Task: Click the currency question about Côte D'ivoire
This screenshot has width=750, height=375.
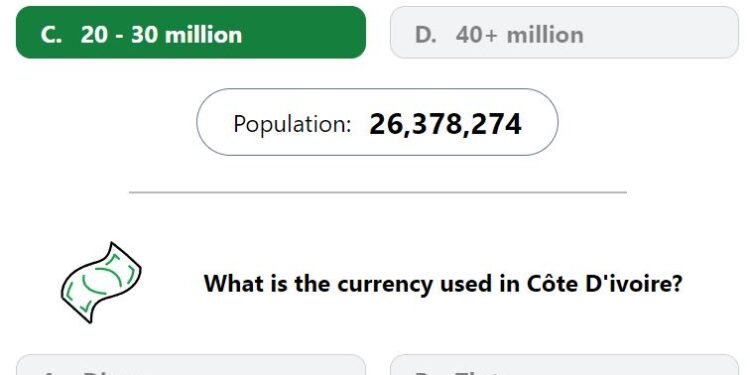Action: coord(443,284)
